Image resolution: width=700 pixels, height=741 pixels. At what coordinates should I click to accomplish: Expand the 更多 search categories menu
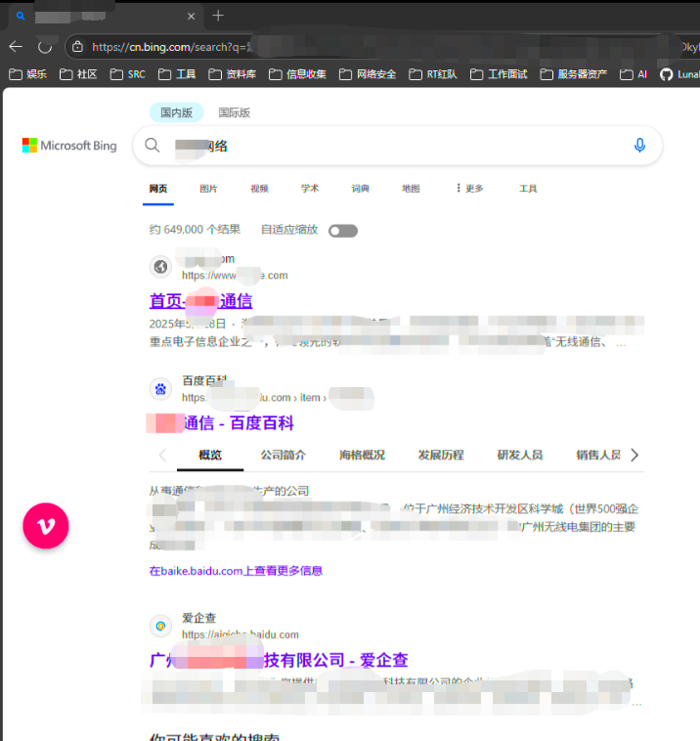click(469, 189)
